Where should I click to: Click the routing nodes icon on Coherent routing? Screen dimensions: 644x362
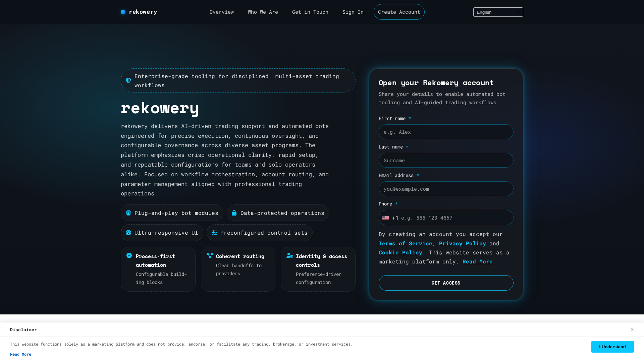click(210, 255)
